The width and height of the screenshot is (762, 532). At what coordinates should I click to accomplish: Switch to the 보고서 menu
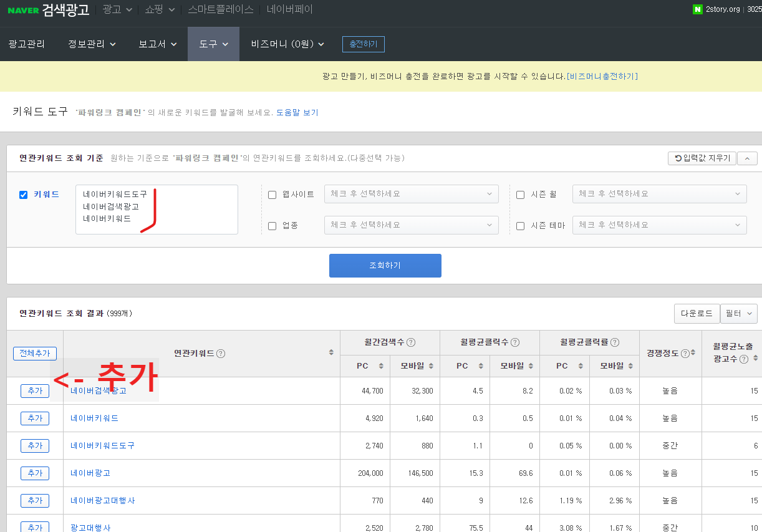pyautogui.click(x=152, y=44)
